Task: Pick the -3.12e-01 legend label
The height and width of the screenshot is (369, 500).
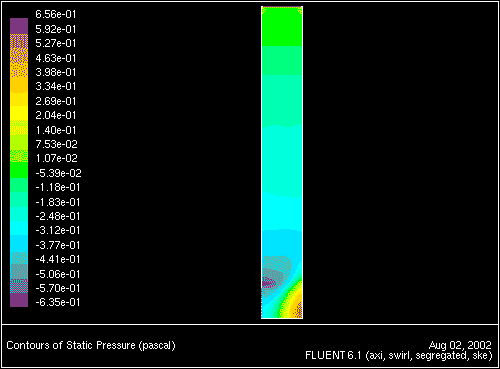Action: click(58, 230)
